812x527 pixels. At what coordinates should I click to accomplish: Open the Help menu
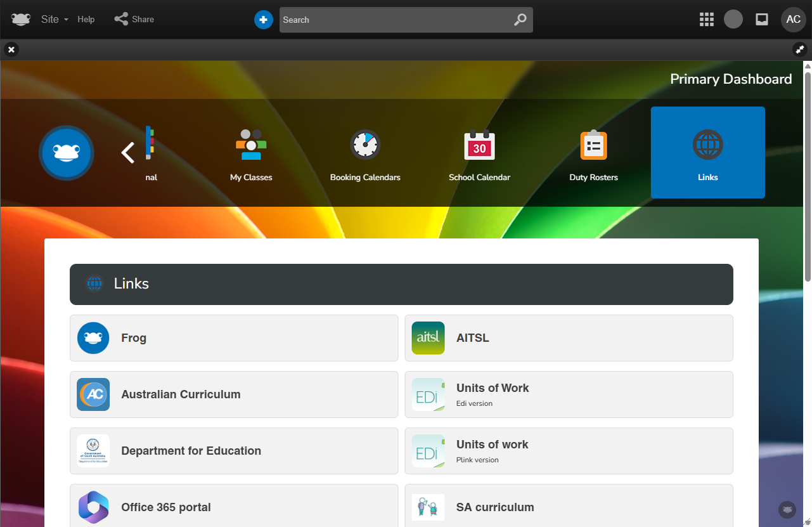86,20
